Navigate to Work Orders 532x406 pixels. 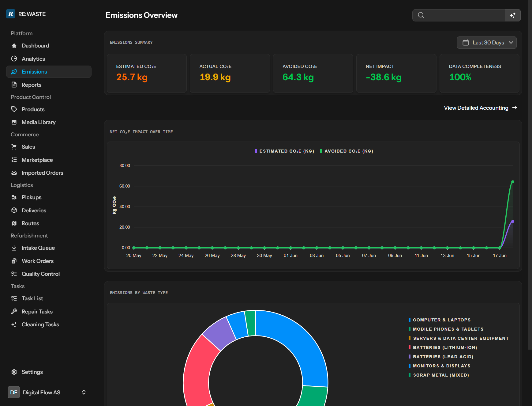[49, 261]
